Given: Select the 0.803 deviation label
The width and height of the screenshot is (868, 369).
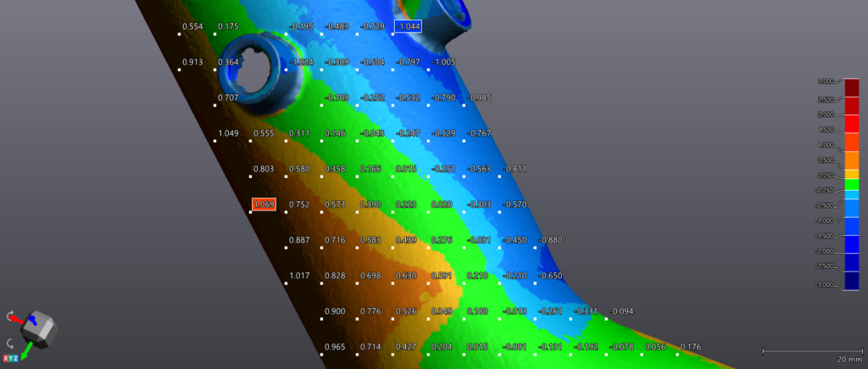Looking at the screenshot, I should (x=264, y=169).
